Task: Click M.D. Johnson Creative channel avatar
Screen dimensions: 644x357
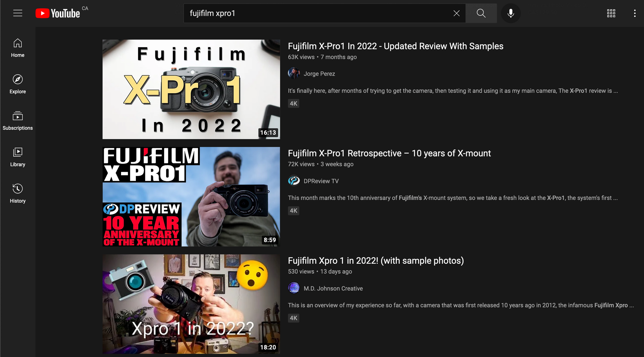Action: pyautogui.click(x=294, y=288)
